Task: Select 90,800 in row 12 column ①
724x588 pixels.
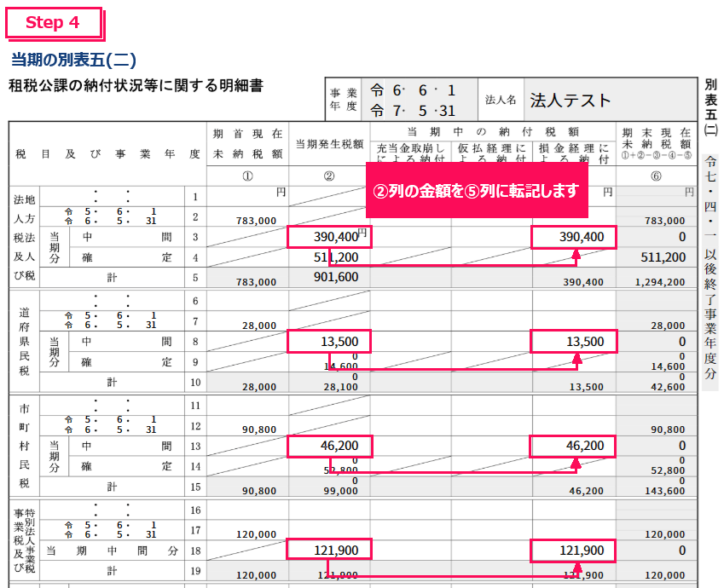Action: [x=259, y=429]
